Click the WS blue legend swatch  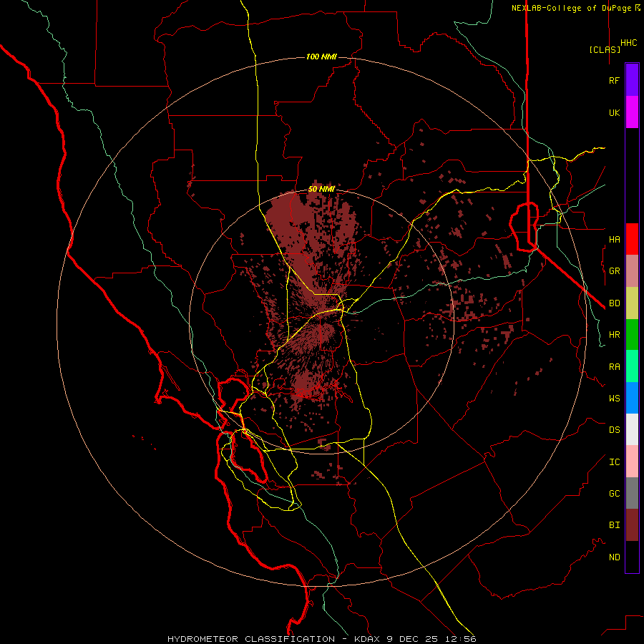pos(632,398)
